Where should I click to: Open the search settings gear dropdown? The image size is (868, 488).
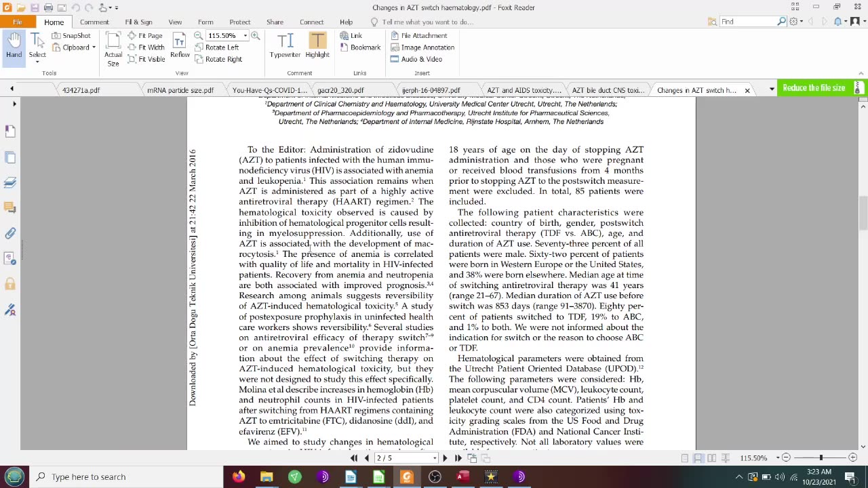click(x=796, y=22)
